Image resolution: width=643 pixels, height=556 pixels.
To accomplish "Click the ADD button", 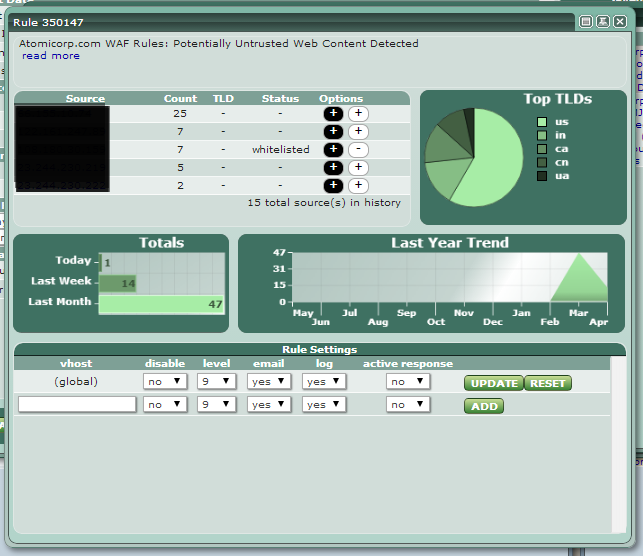I will click(x=484, y=406).
